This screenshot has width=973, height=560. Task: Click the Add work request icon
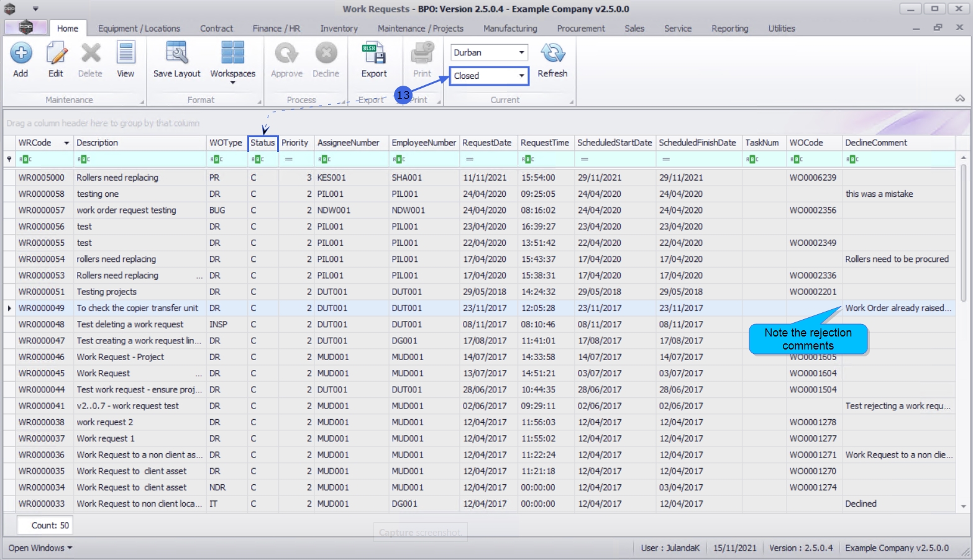[x=21, y=54]
